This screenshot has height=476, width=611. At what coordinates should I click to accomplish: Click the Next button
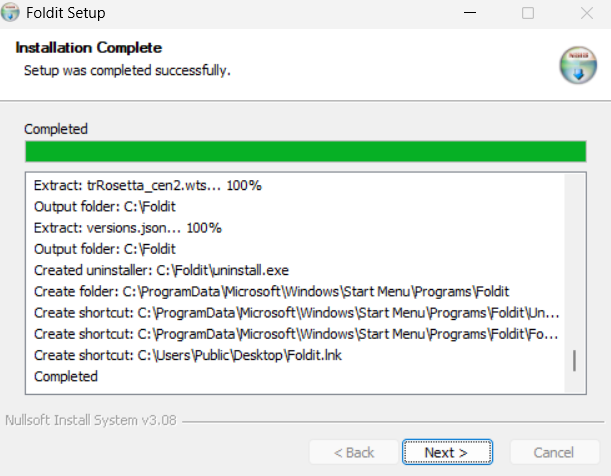447,452
